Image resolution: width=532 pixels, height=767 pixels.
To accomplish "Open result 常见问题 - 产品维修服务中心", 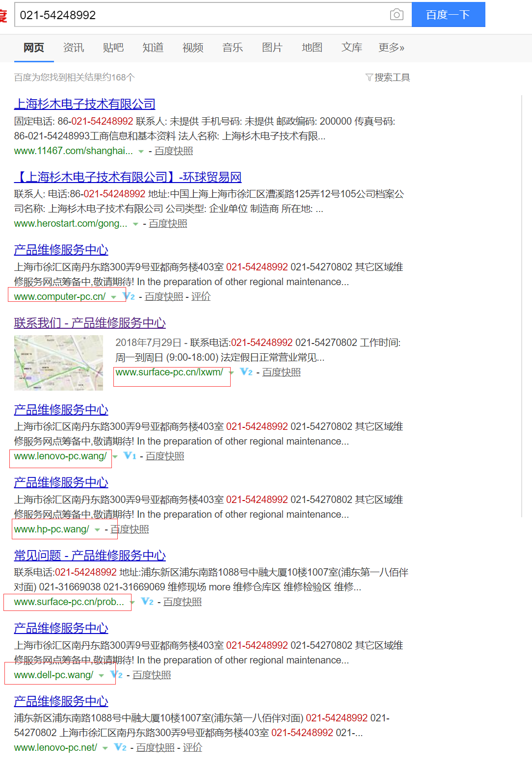I will coord(90,555).
